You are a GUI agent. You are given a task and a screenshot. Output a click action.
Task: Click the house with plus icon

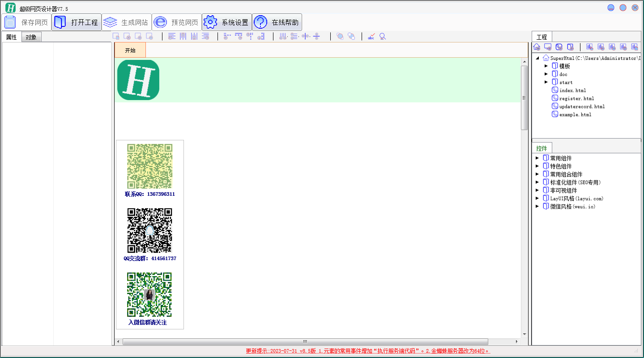(x=537, y=47)
